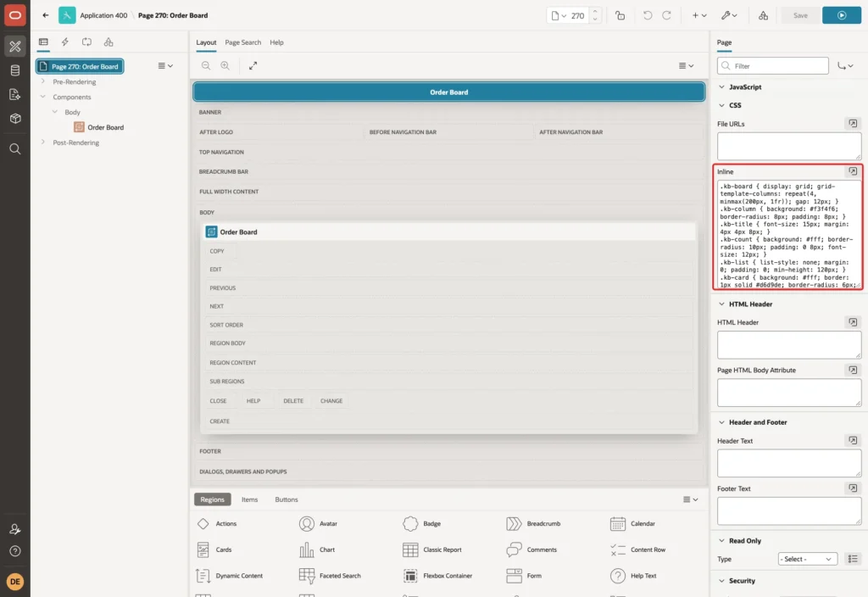Image resolution: width=868 pixels, height=597 pixels.
Task: Open Shared Components toolbar icon
Action: pyautogui.click(x=763, y=15)
